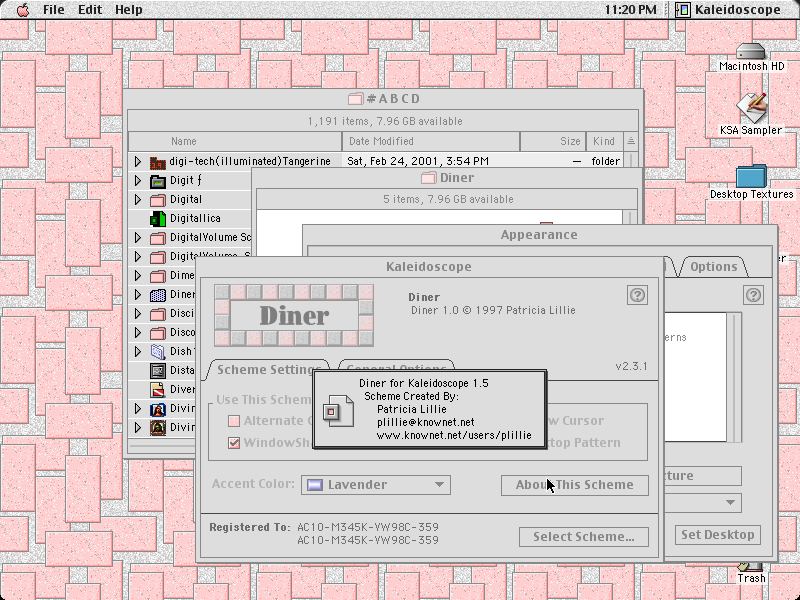
Task: Click the digi-tech(illuminated)Tangerine folder icon
Action: [158, 162]
